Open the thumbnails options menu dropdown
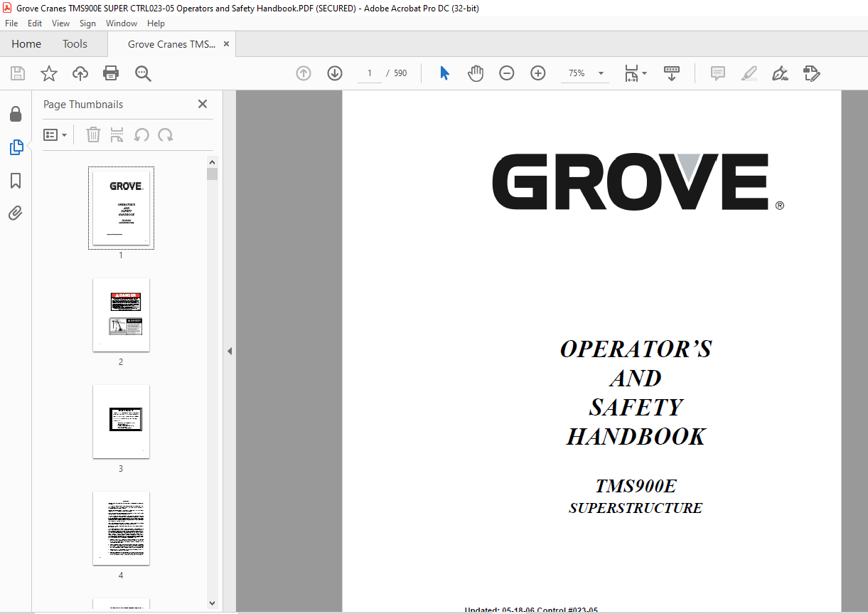Image resolution: width=868 pixels, height=614 pixels. point(55,134)
